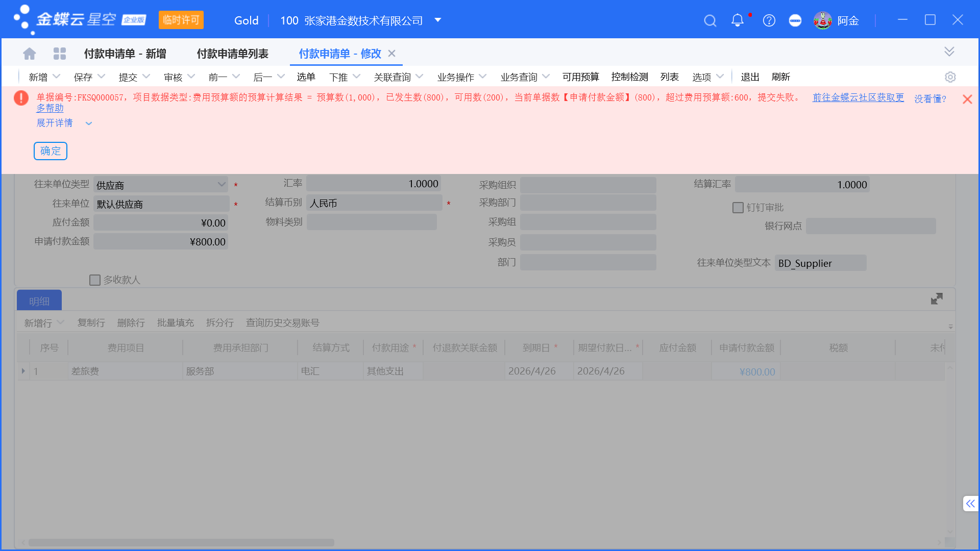Image resolution: width=980 pixels, height=551 pixels.
Task: Click the 金蝶云星空 logo
Action: click(x=79, y=20)
